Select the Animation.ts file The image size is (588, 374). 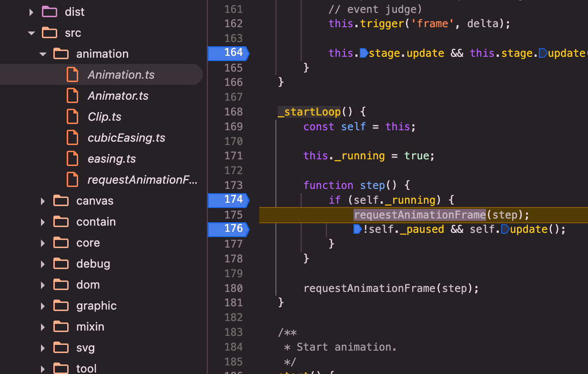(x=121, y=75)
